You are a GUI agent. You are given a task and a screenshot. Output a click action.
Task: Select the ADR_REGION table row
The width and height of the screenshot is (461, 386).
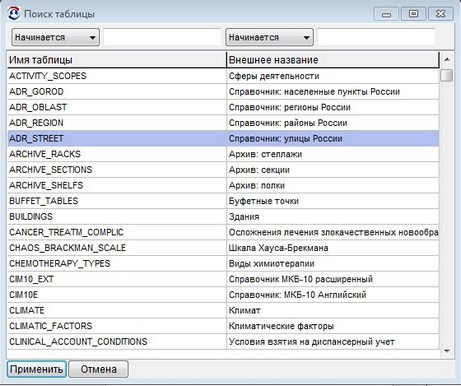coord(223,123)
